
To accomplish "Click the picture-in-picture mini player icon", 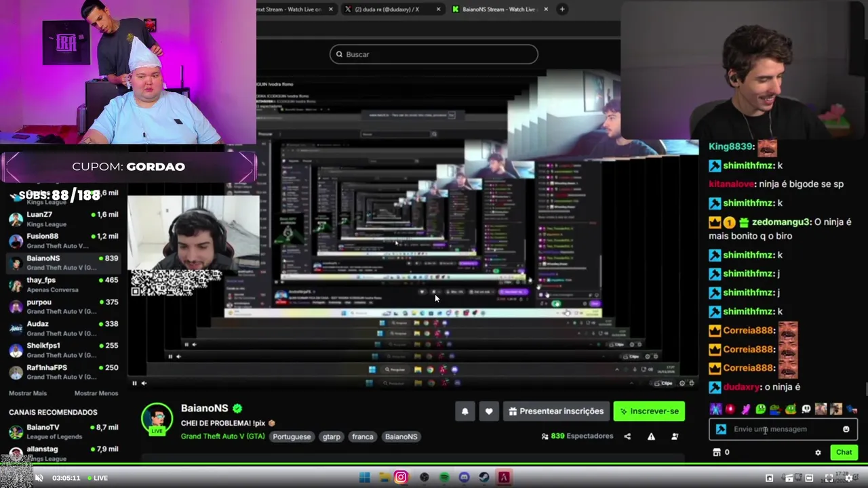I will click(x=769, y=478).
